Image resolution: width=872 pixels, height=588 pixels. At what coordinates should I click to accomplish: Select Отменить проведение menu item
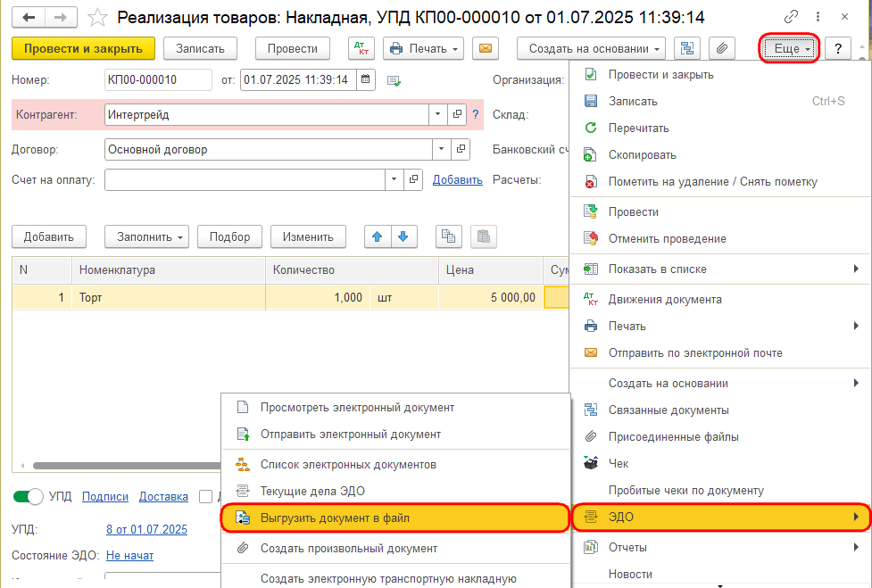(x=720, y=239)
